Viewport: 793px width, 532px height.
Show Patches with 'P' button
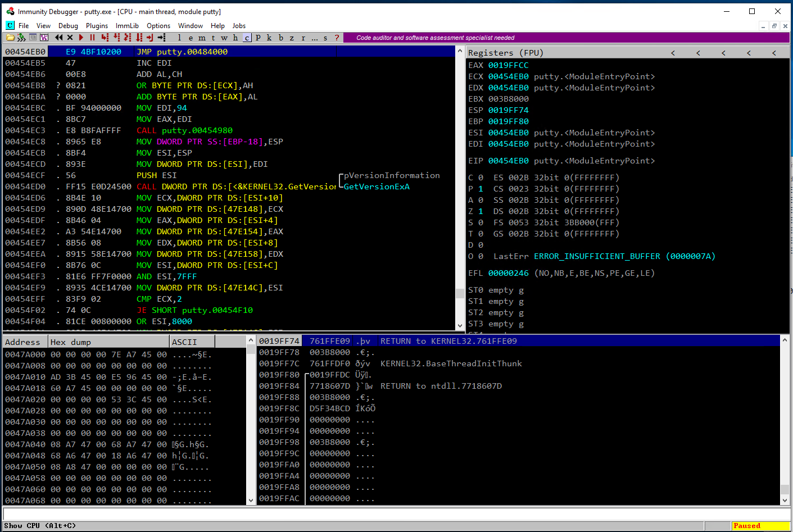tap(258, 38)
